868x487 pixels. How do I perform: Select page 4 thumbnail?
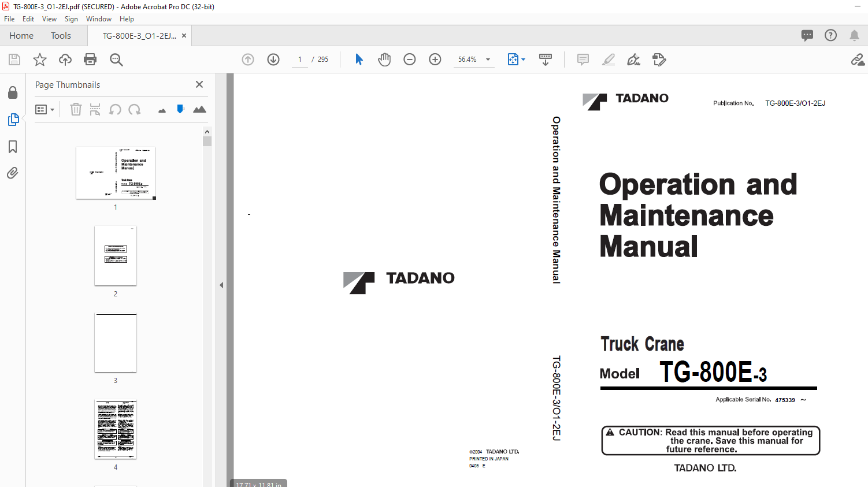(116, 429)
